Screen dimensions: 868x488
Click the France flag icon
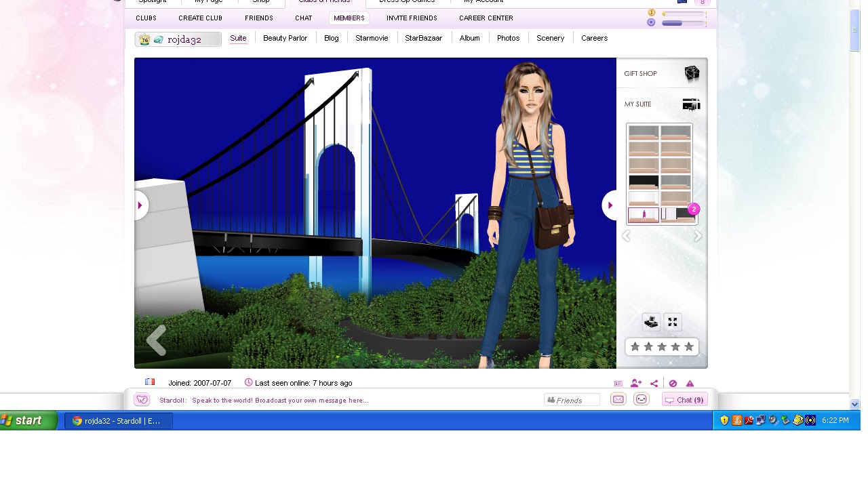150,382
